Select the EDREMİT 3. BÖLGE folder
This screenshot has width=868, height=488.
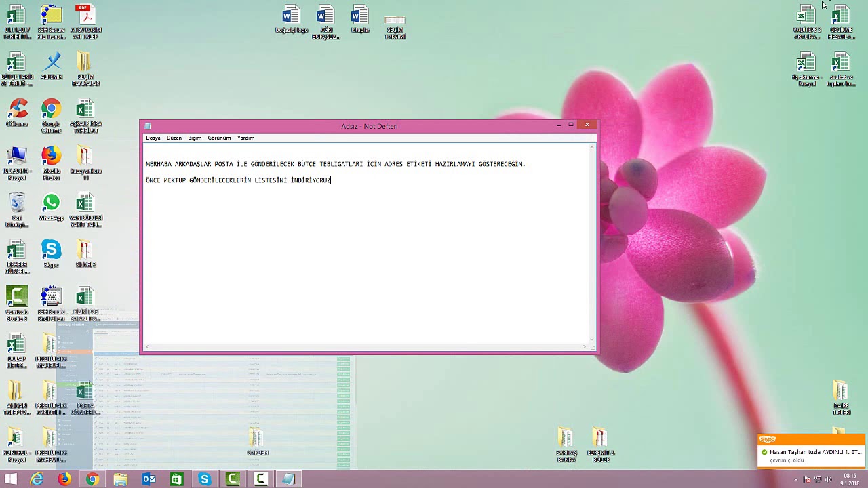coord(601,445)
